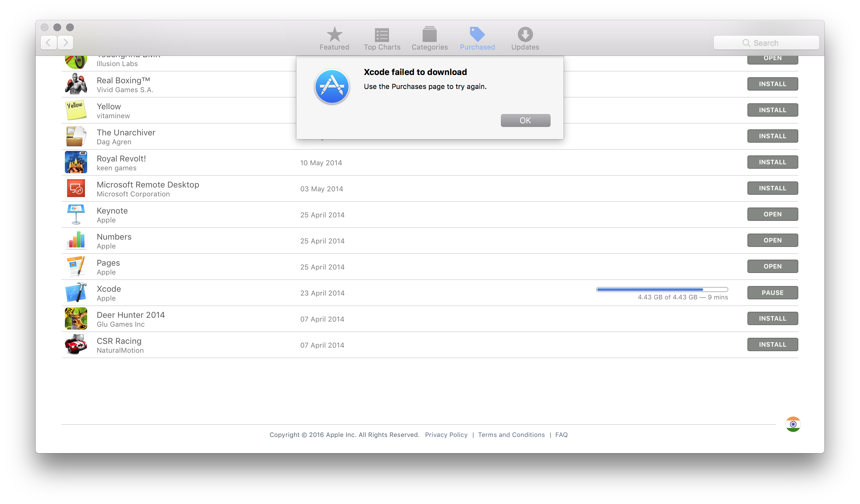Click the Numbers app name
The image size is (860, 504).
click(x=114, y=237)
